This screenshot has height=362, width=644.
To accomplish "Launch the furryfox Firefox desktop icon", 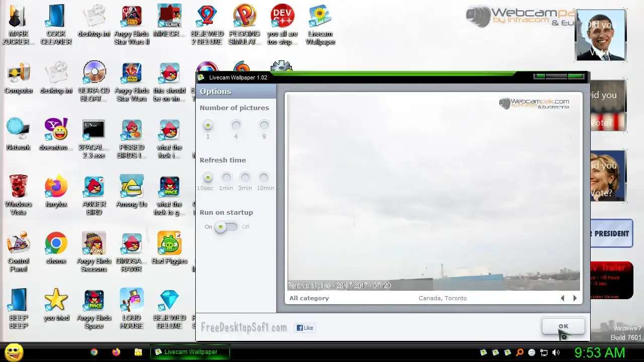I will click(x=56, y=191).
